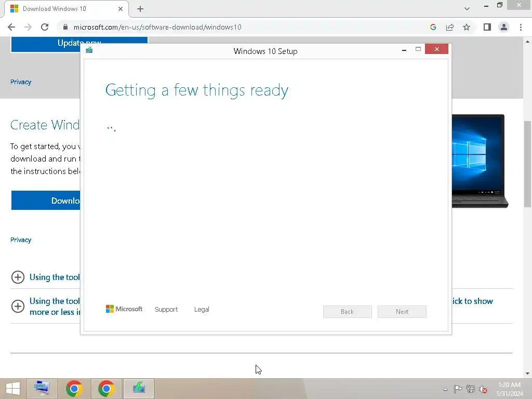Minimize the Windows 10 Setup window
This screenshot has height=399, width=532.
404,49
